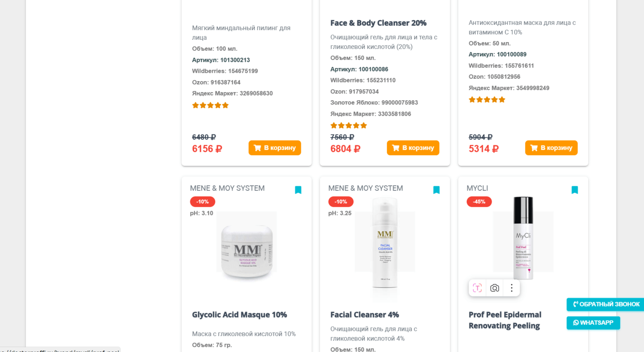
Task: Bookmark the Facial Cleanser 4% product
Action: (x=436, y=190)
